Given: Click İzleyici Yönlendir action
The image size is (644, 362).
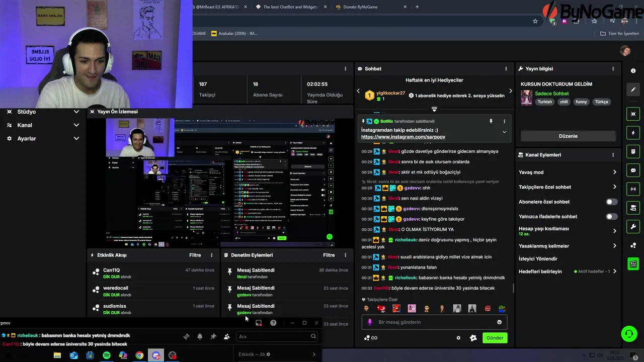Looking at the screenshot, I should 538,259.
